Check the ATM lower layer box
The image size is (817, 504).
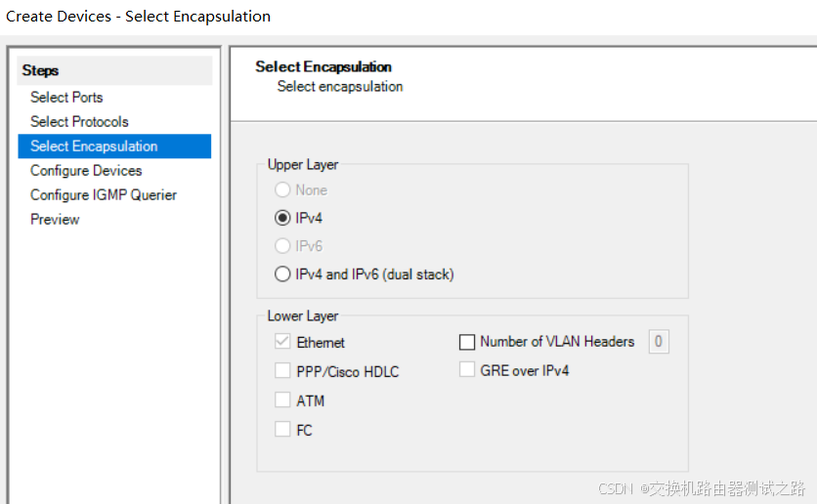click(282, 399)
